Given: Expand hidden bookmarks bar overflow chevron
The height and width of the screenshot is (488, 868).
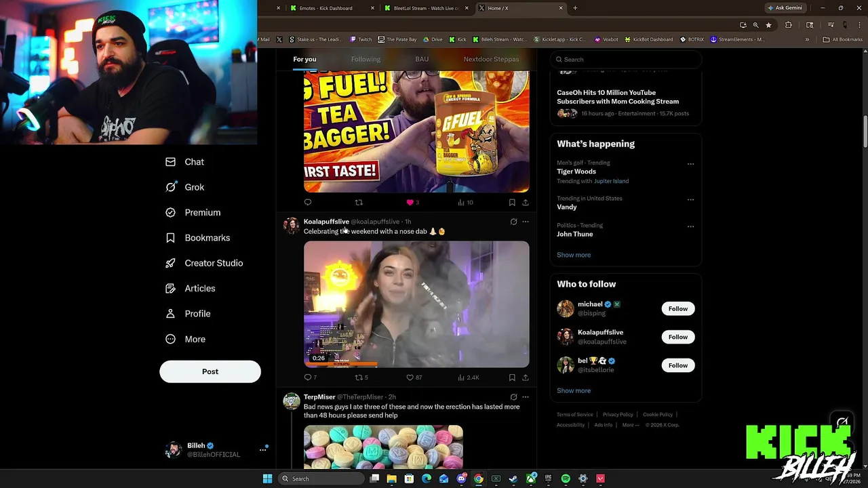Looking at the screenshot, I should [x=807, y=39].
